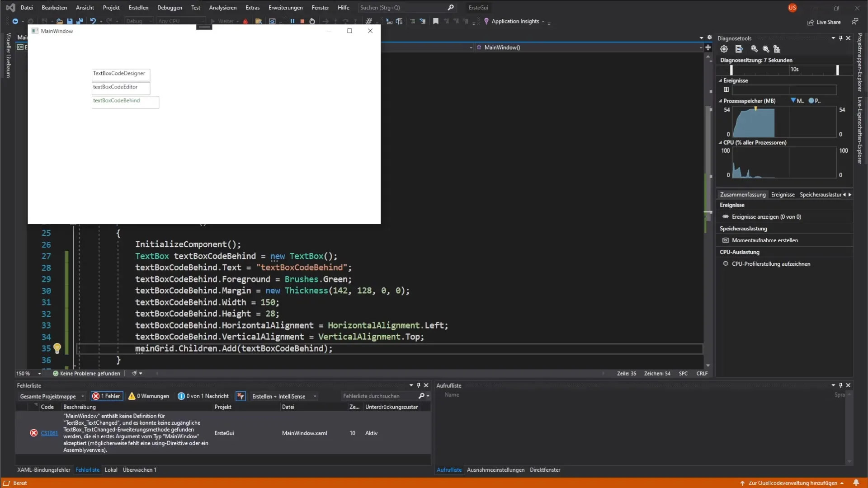This screenshot has width=868, height=488.
Task: Open the Erweiterungen menu
Action: pyautogui.click(x=285, y=8)
